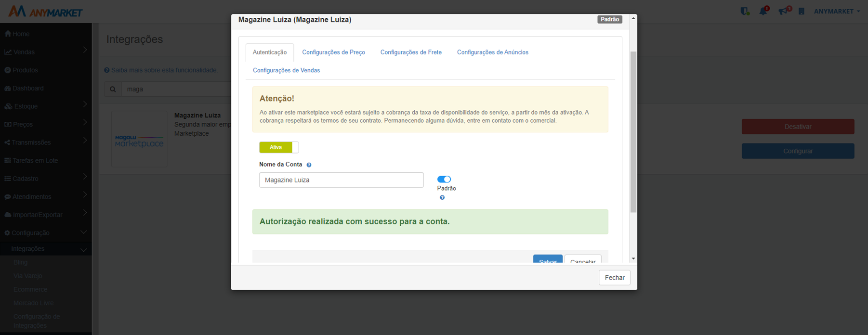The width and height of the screenshot is (868, 335).
Task: Open Configuração de Integrações in sidebar
Action: click(37, 321)
